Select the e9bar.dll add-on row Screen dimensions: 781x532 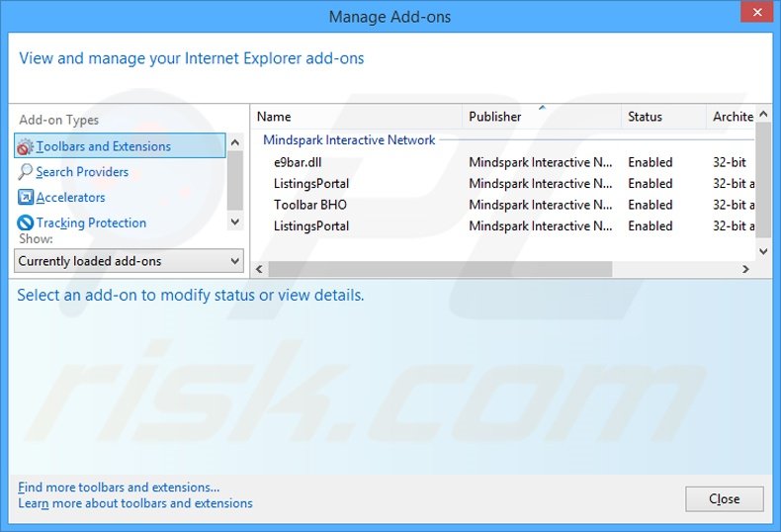pyautogui.click(x=296, y=162)
